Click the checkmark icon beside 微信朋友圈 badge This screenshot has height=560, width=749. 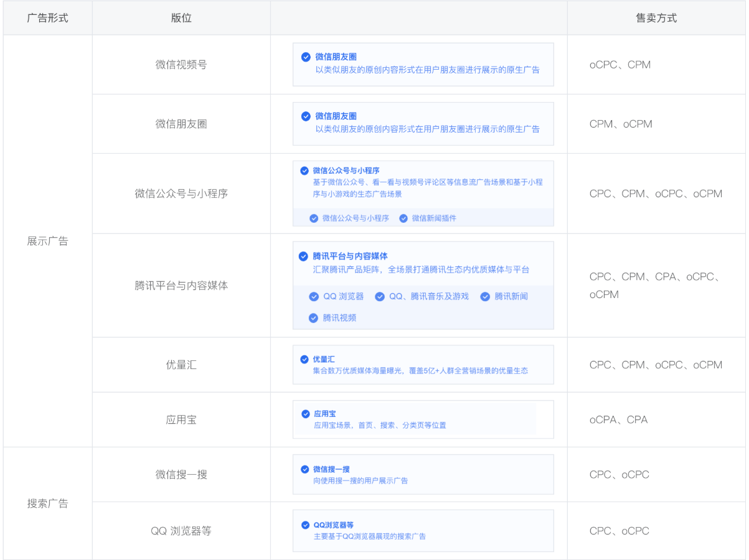tap(305, 57)
